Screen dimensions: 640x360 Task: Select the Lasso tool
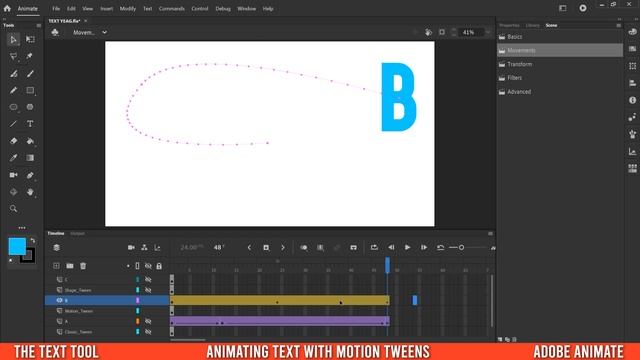pos(13,56)
